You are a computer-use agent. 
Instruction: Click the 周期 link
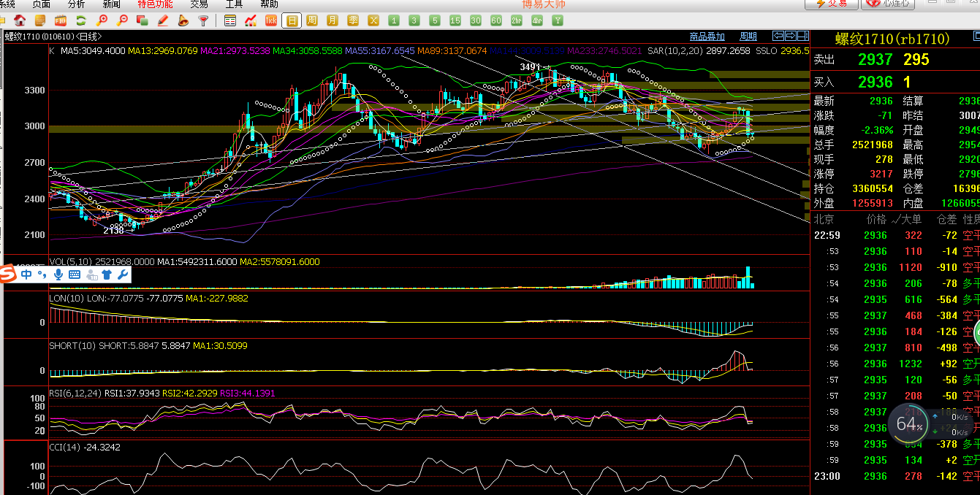pos(748,37)
